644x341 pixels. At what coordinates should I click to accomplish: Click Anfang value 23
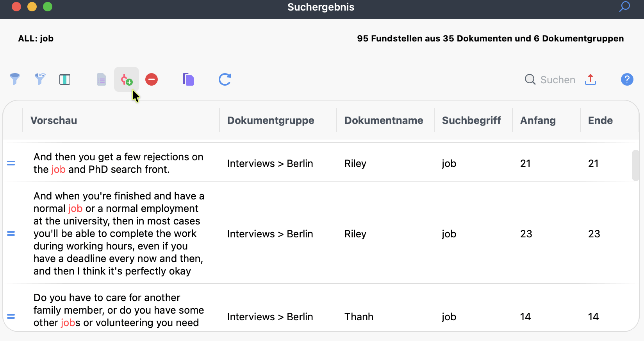[x=526, y=234]
